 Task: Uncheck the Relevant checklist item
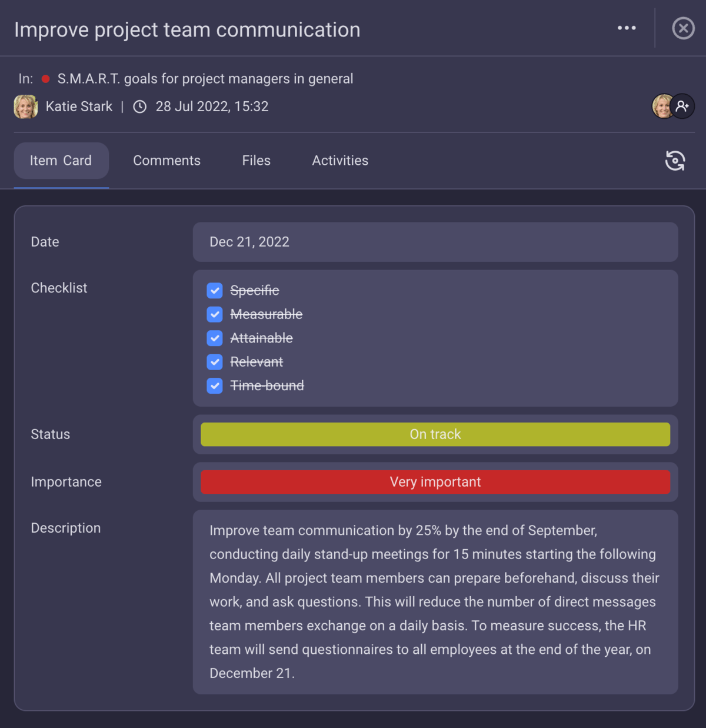215,362
